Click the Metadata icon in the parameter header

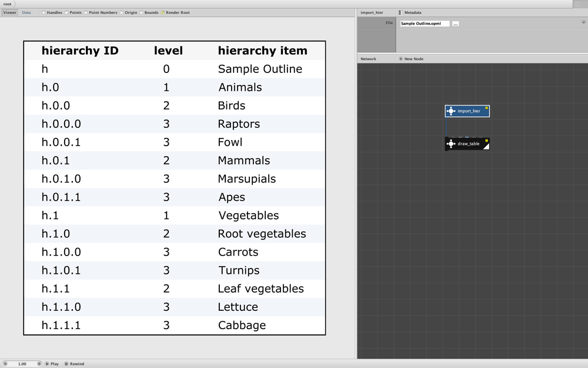coord(400,12)
